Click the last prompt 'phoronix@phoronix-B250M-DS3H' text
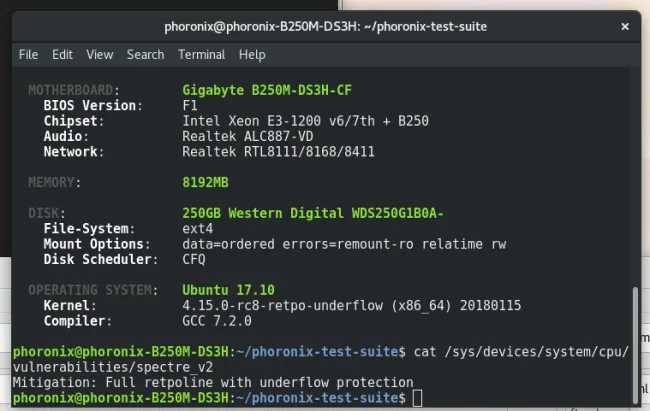The width and height of the screenshot is (650, 411). [x=121, y=398]
